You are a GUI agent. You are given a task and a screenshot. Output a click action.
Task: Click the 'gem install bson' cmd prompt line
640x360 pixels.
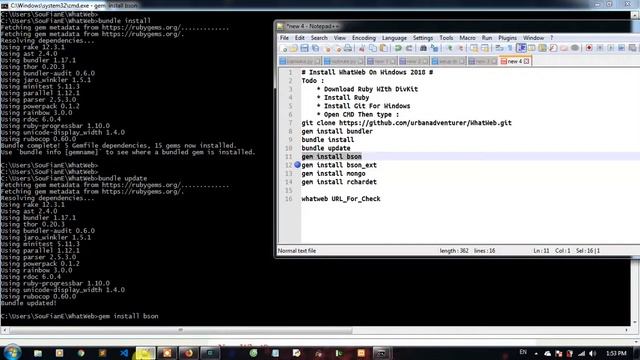[x=80, y=316]
